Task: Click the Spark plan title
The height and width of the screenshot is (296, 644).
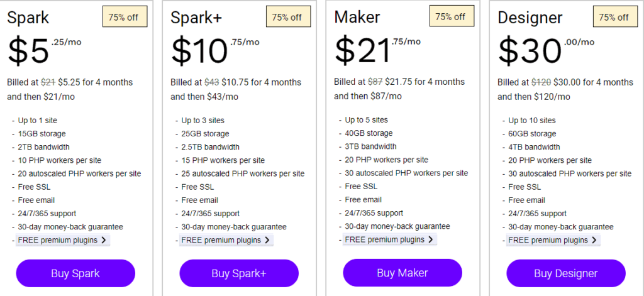Action: (28, 18)
